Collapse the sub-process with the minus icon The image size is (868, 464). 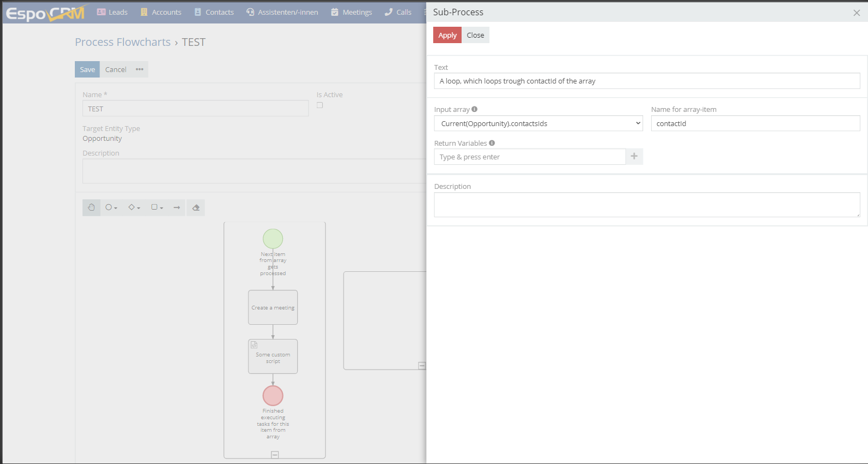click(275, 455)
